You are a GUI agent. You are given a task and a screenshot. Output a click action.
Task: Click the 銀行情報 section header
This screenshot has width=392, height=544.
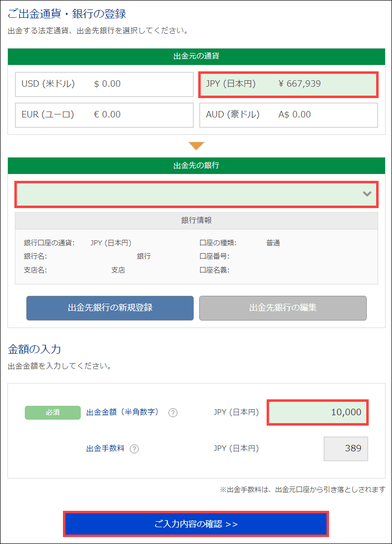point(196,220)
